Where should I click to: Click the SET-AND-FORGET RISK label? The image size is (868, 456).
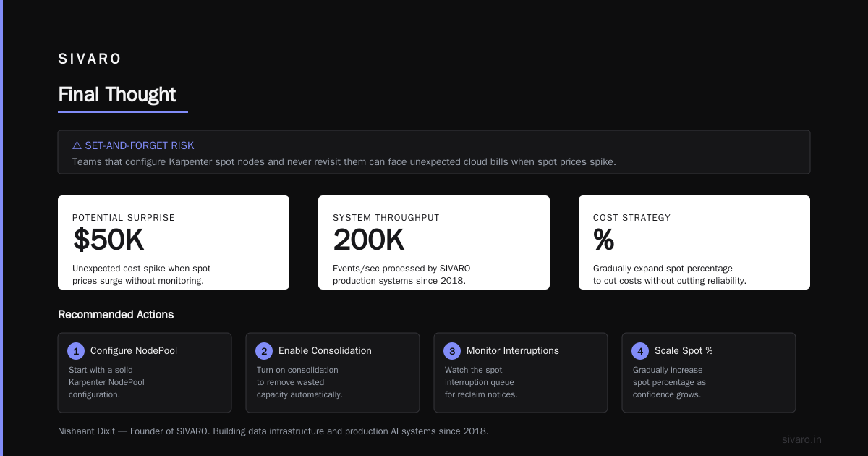(x=140, y=145)
